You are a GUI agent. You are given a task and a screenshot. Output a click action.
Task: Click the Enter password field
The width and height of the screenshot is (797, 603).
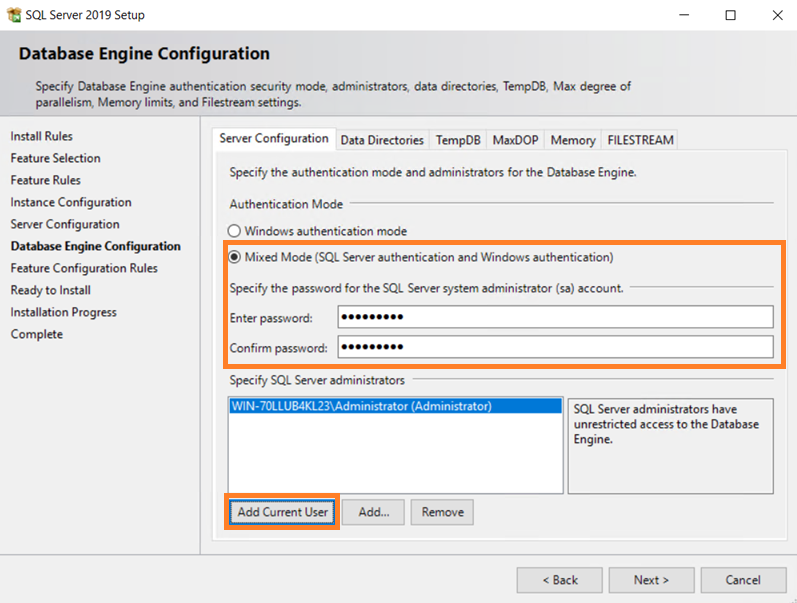(556, 317)
